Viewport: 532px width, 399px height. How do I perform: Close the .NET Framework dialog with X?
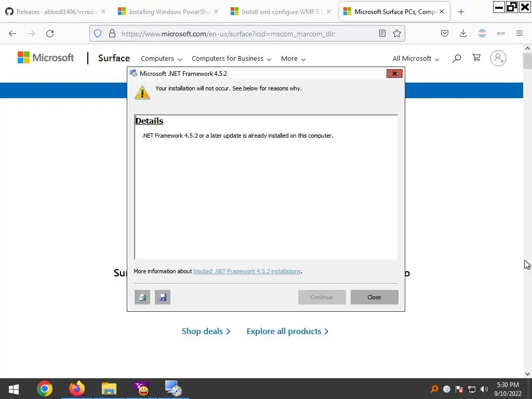tap(394, 73)
